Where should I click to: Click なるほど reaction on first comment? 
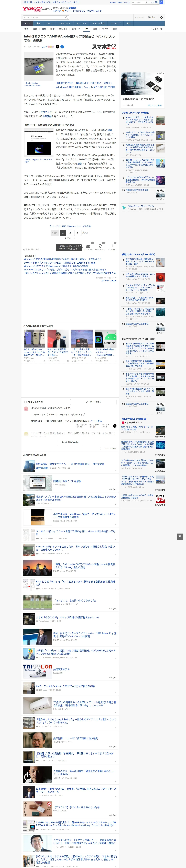point(94,426)
